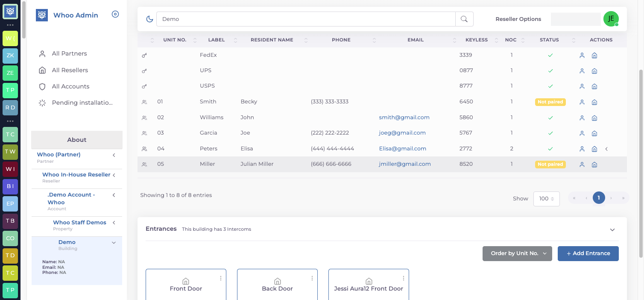
Task: Click the Add Entrance button
Action: tap(588, 253)
